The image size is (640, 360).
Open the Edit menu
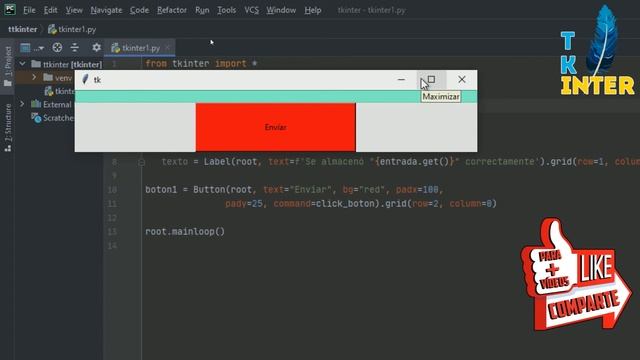(50, 10)
